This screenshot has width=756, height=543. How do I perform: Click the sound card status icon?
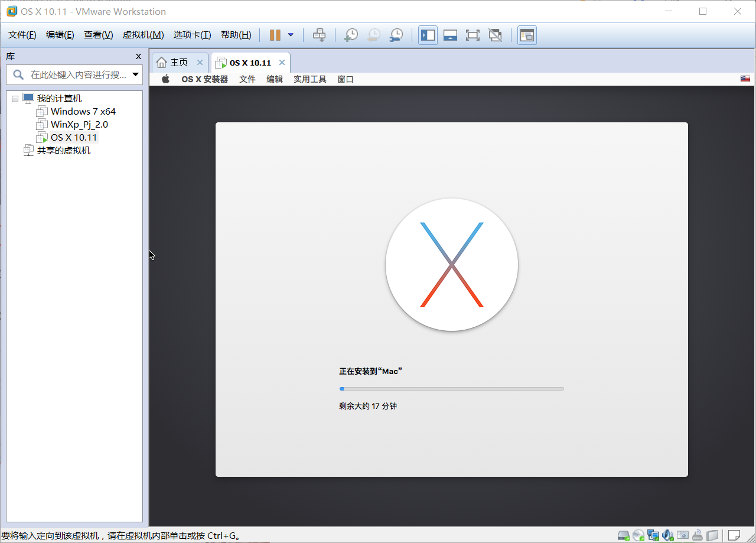(x=668, y=535)
